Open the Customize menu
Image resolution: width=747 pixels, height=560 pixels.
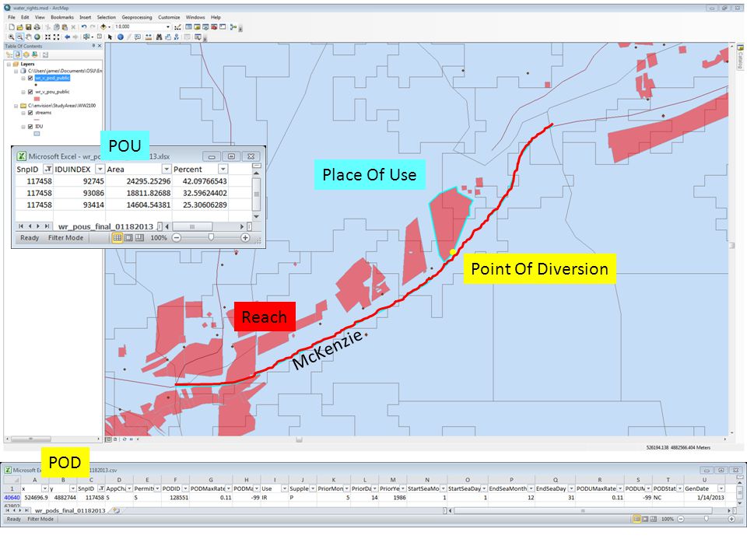(169, 17)
